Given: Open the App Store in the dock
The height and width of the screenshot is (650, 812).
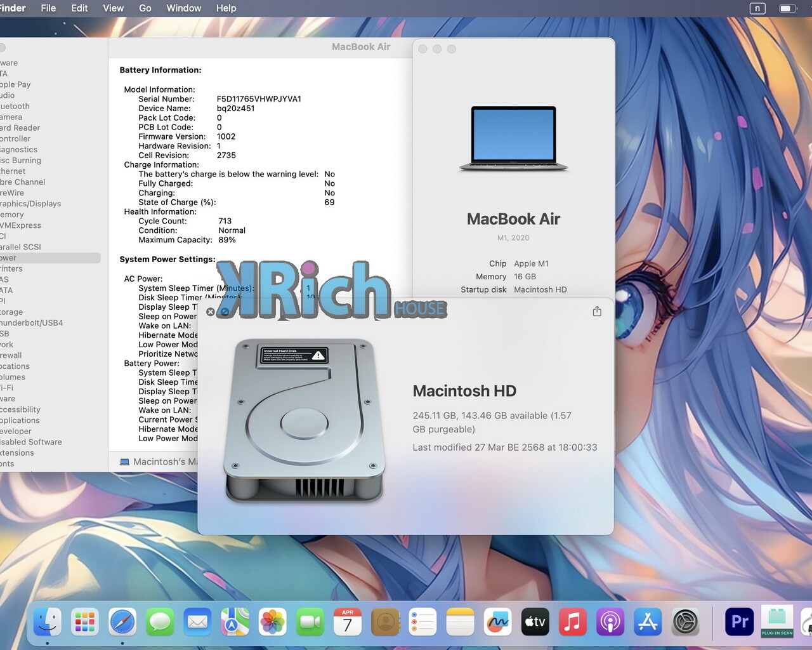Looking at the screenshot, I should (648, 621).
